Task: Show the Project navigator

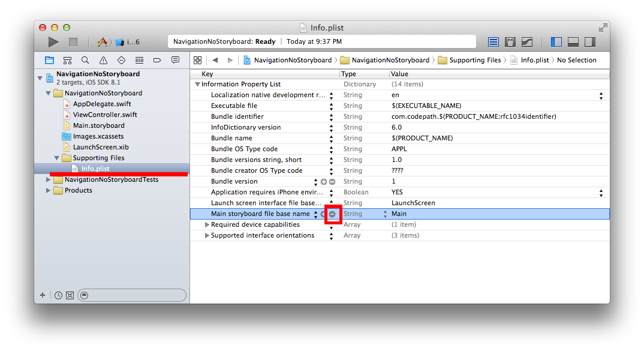Action: [x=49, y=61]
